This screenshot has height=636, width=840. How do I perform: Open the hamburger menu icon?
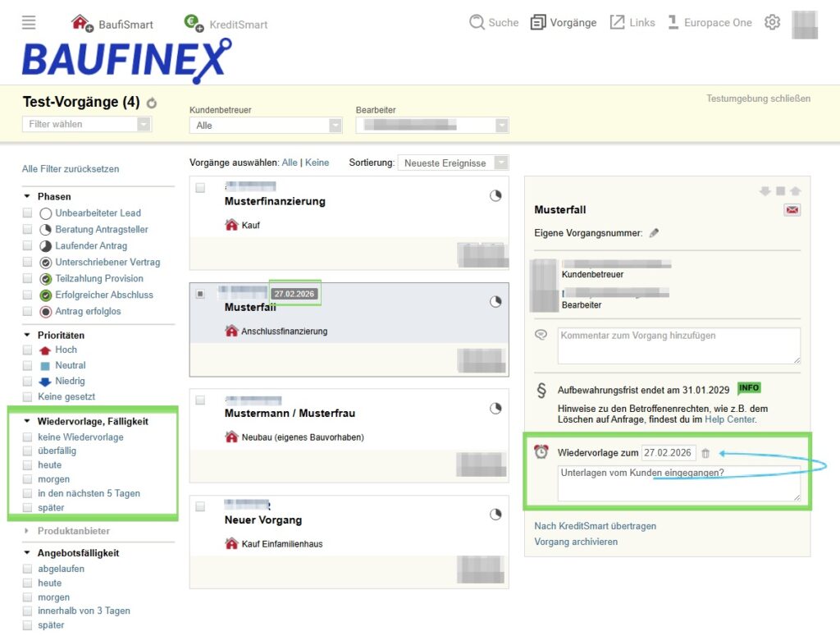29,23
